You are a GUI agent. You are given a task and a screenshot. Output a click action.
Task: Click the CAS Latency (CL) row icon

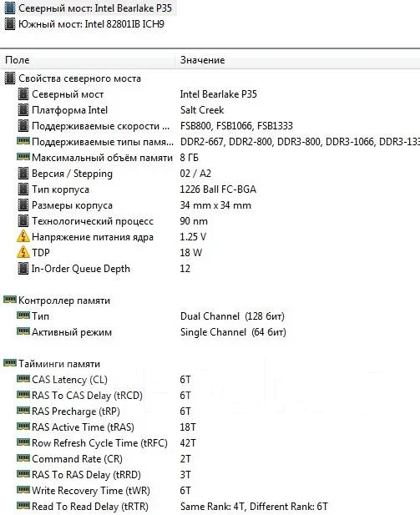point(23,379)
